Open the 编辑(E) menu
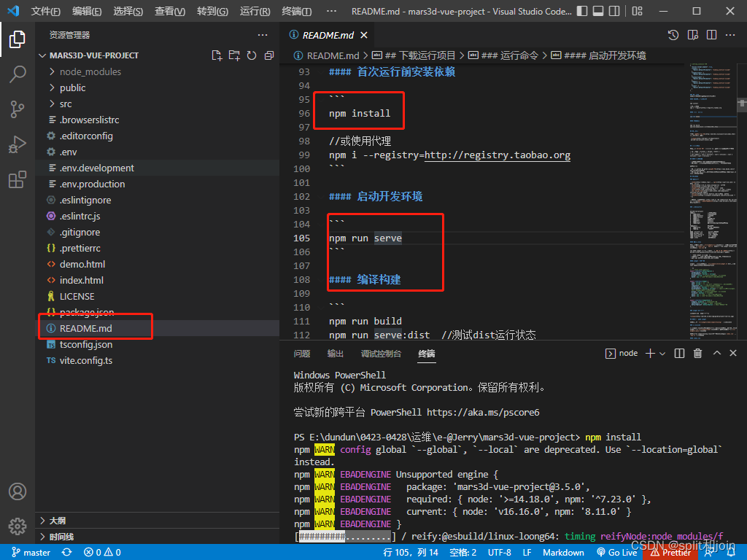 pyautogui.click(x=87, y=11)
